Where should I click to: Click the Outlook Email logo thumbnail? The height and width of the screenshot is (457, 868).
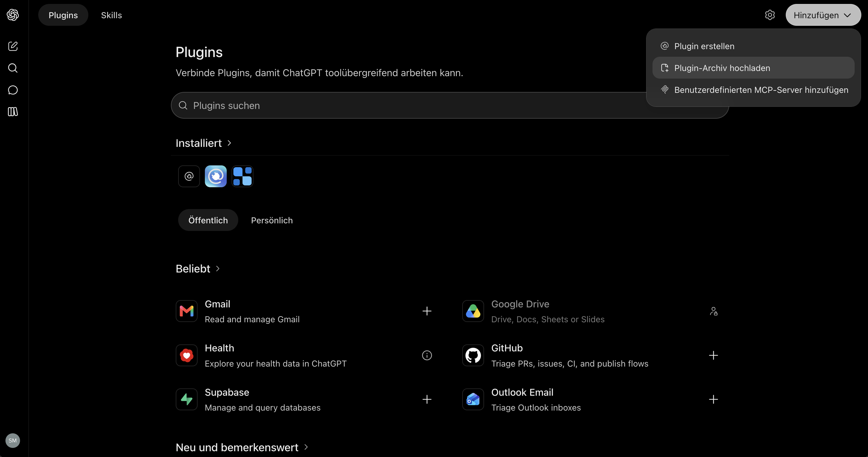pos(473,399)
